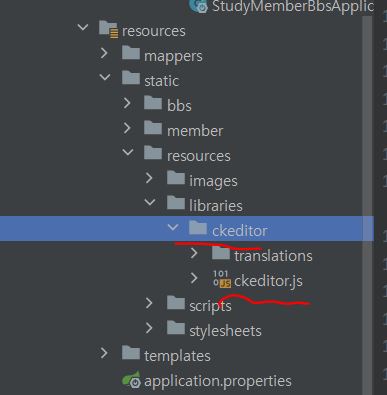387x395 pixels.
Task: Expand the templates folder chevron
Action: click(x=104, y=353)
